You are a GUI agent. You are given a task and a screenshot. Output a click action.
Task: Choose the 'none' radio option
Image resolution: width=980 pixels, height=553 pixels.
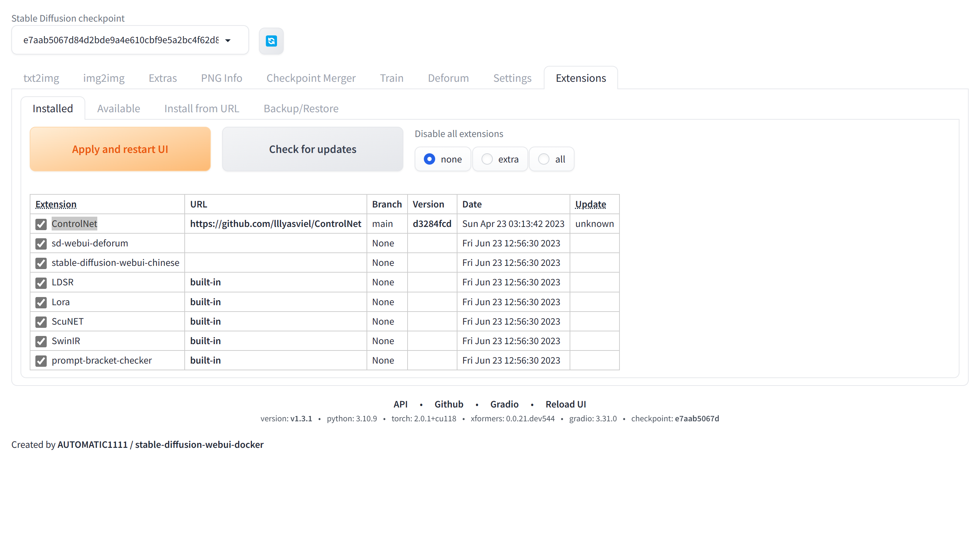click(x=430, y=159)
